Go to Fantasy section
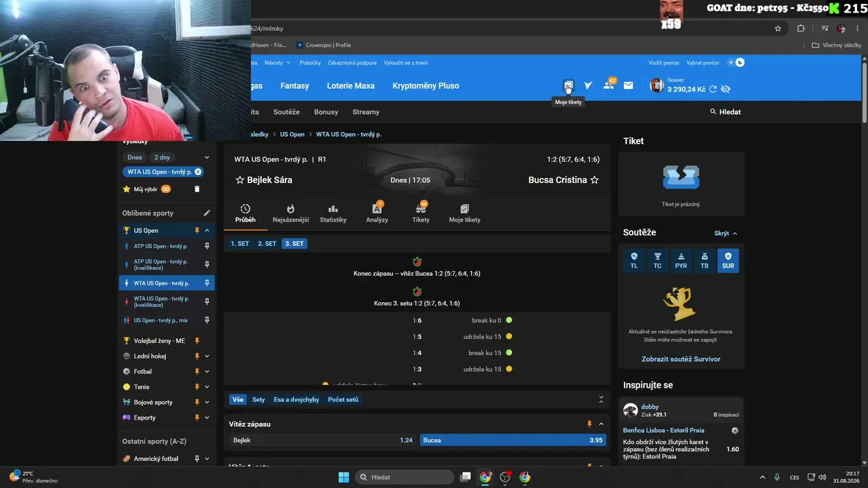The image size is (868, 488). pyautogui.click(x=295, y=86)
